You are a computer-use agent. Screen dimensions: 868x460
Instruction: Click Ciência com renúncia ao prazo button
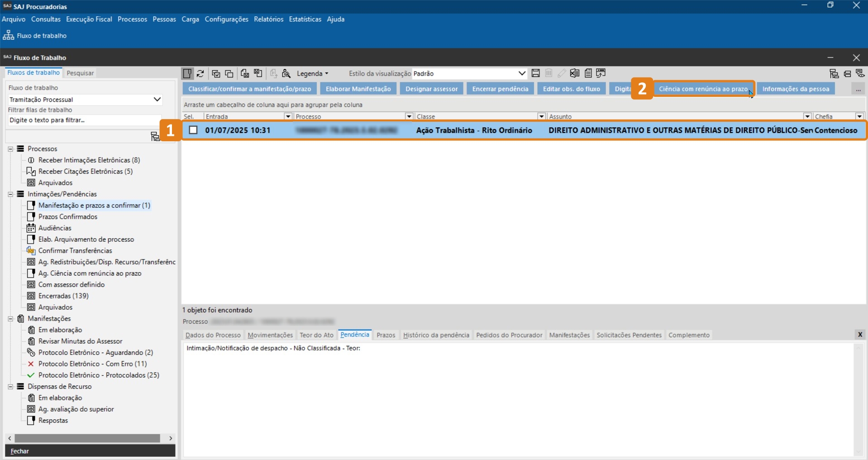pyautogui.click(x=703, y=89)
